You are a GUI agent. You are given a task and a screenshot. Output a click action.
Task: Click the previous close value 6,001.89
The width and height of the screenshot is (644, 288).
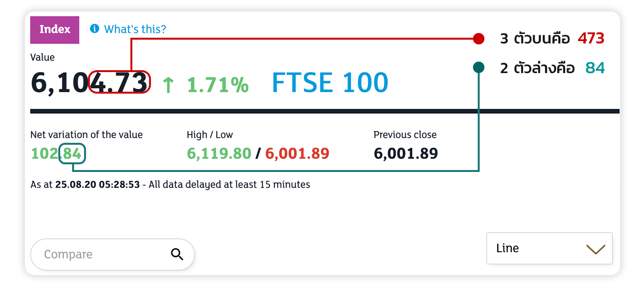406,154
